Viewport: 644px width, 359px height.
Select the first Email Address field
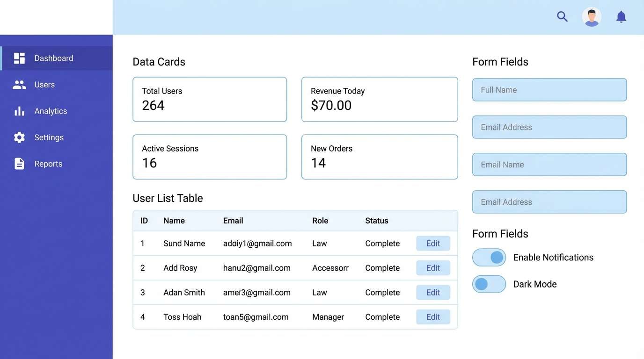pyautogui.click(x=549, y=127)
